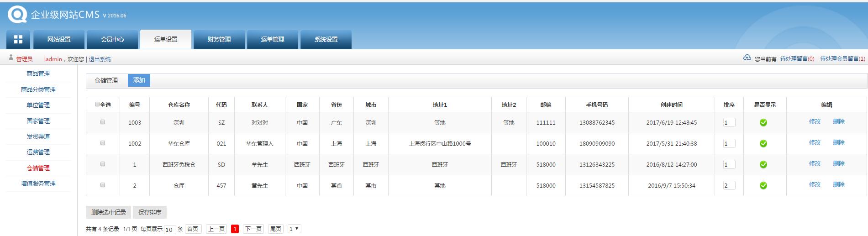This screenshot has height=236, width=868.
Task: Click 退出系统 logout link
Action: pos(100,59)
